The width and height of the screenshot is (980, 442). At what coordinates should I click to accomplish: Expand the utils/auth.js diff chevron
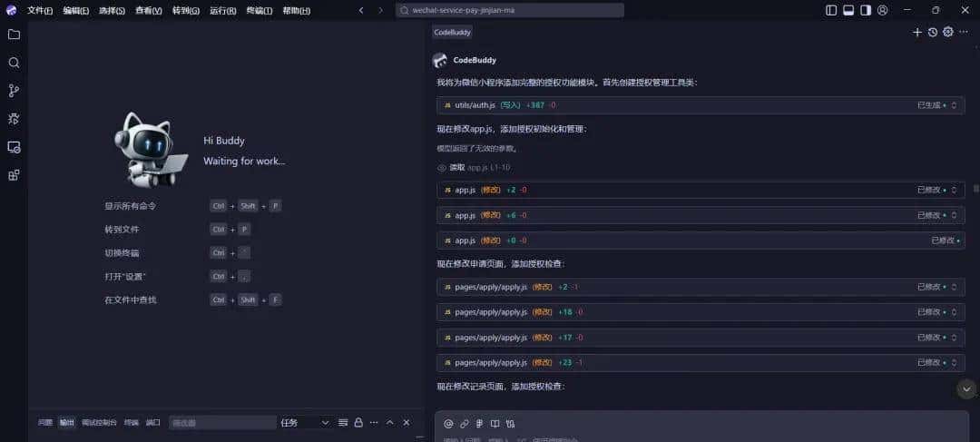point(954,105)
